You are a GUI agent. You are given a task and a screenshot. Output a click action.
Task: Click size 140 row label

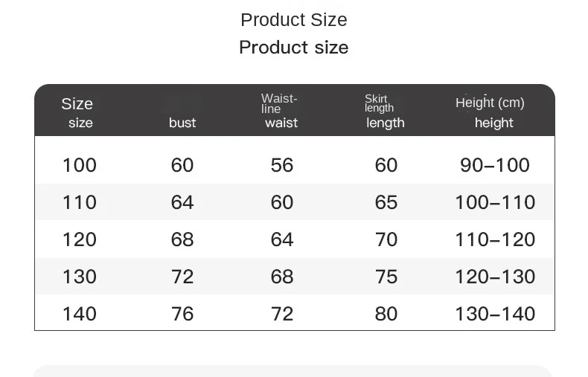tap(80, 314)
